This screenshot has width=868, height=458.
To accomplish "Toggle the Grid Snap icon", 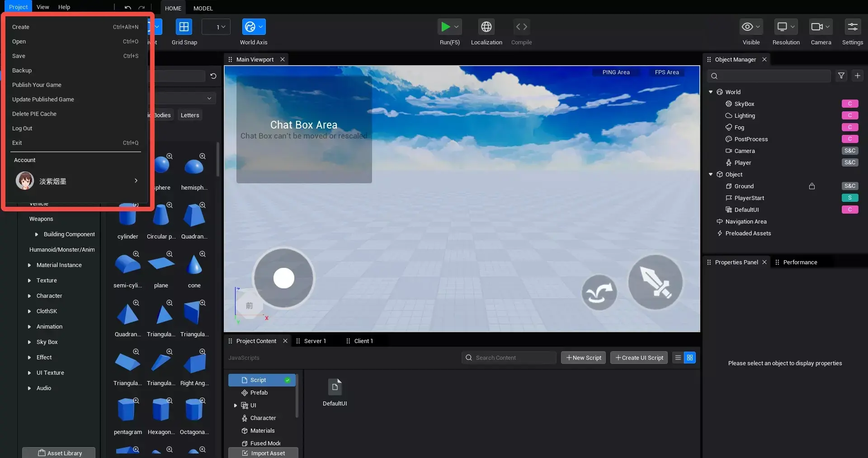I will pos(184,27).
